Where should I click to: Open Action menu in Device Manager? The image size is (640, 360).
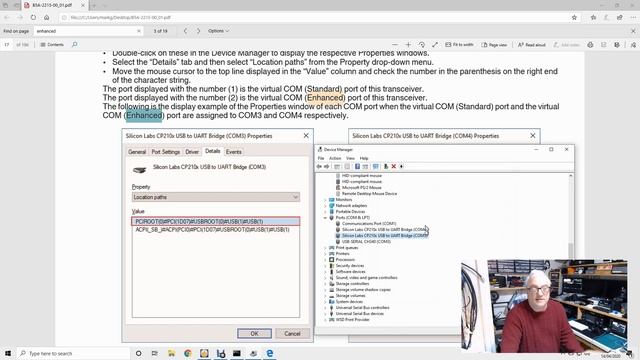pyautogui.click(x=335, y=158)
